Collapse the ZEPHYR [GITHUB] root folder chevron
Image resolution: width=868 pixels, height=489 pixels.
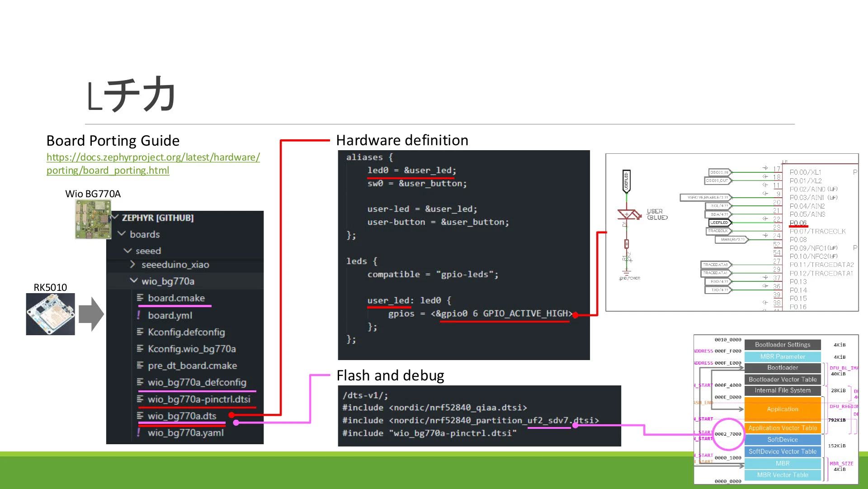116,218
